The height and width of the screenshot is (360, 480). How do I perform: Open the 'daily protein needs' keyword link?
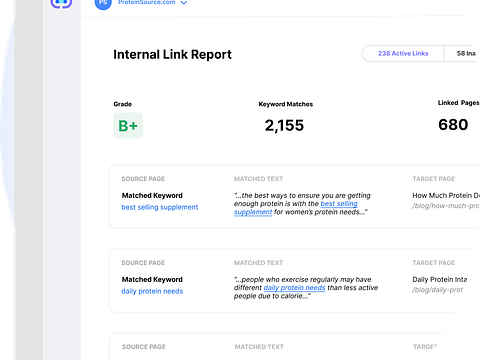(x=152, y=291)
